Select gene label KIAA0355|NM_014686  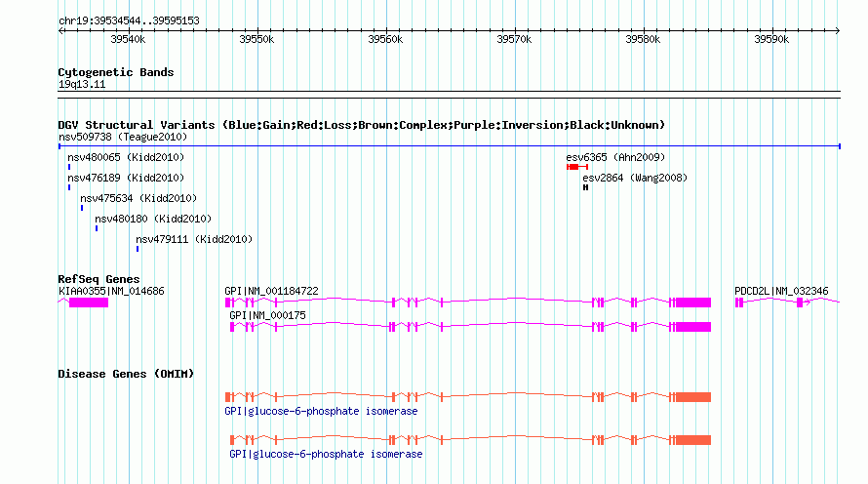111,292
